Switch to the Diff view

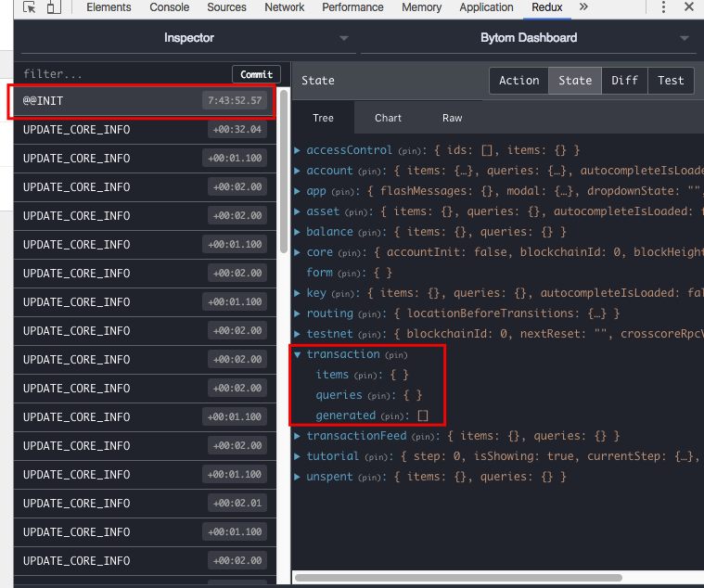coord(624,81)
